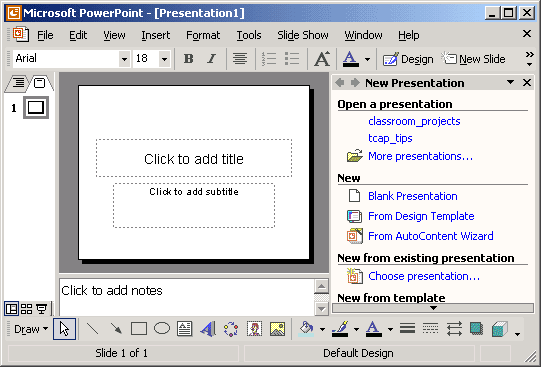The height and width of the screenshot is (367, 541).
Task: Insert Diagram or Organization Chart
Action: [x=231, y=329]
